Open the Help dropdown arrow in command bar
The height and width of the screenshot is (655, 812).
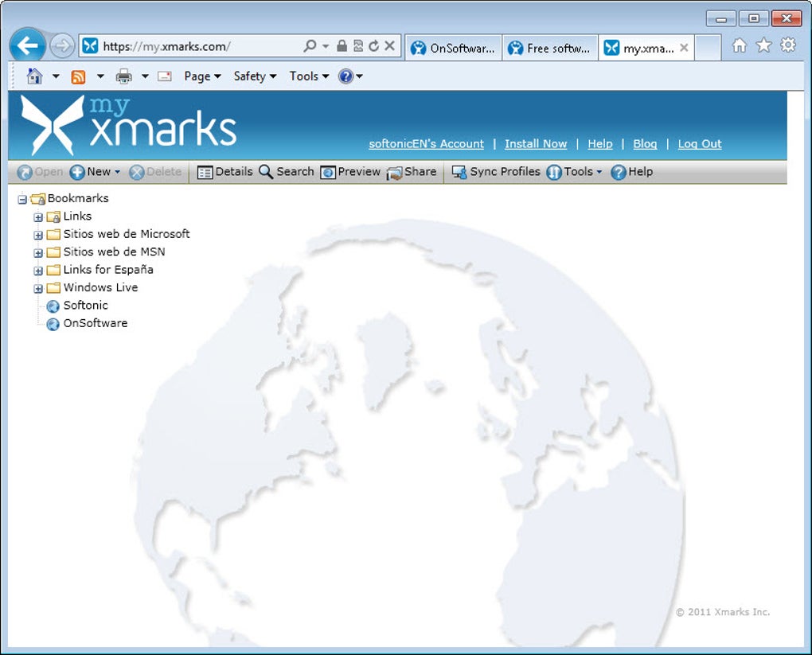click(x=359, y=76)
